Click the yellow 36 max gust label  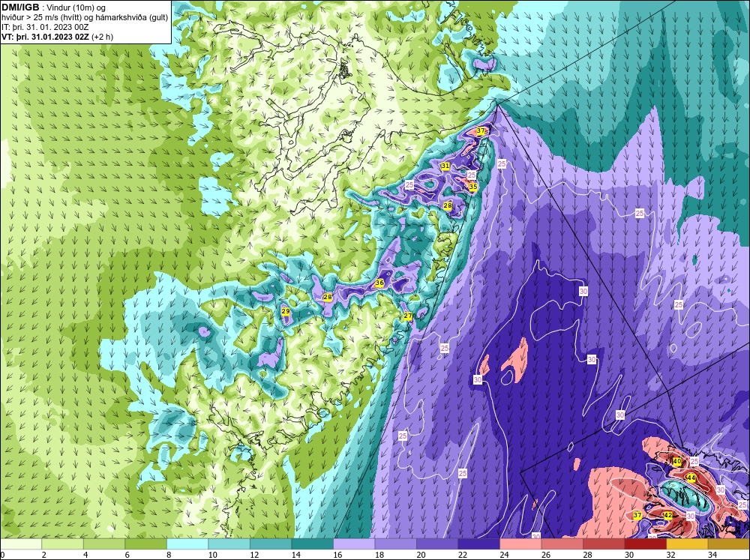(x=379, y=283)
